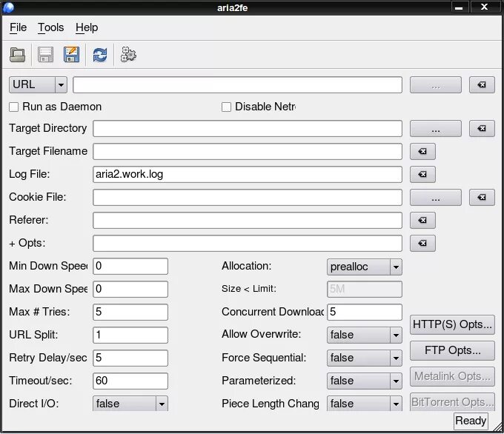This screenshot has width=504, height=434.
Task: Clear the Cookie File field with its erase icon
Action: (482, 197)
